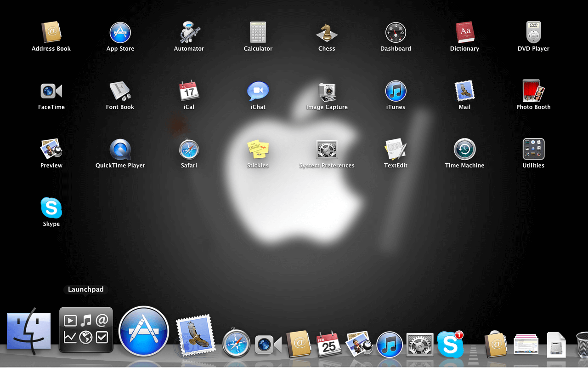Start the Chess game

(x=327, y=33)
